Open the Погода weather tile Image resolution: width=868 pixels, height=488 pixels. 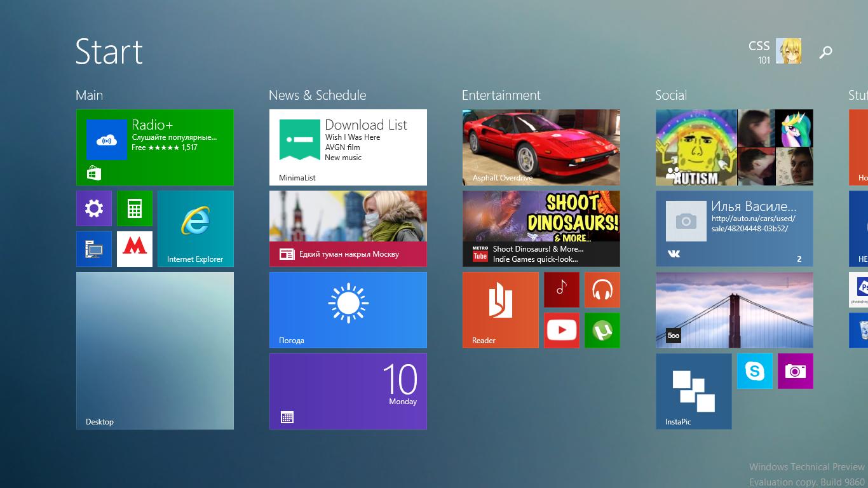pyautogui.click(x=348, y=310)
